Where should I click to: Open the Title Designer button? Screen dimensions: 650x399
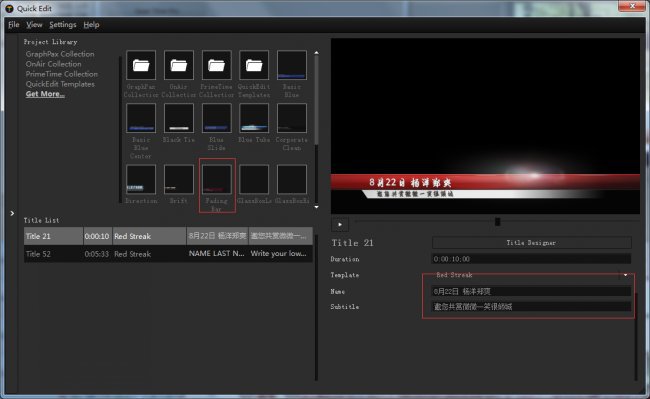click(x=531, y=243)
